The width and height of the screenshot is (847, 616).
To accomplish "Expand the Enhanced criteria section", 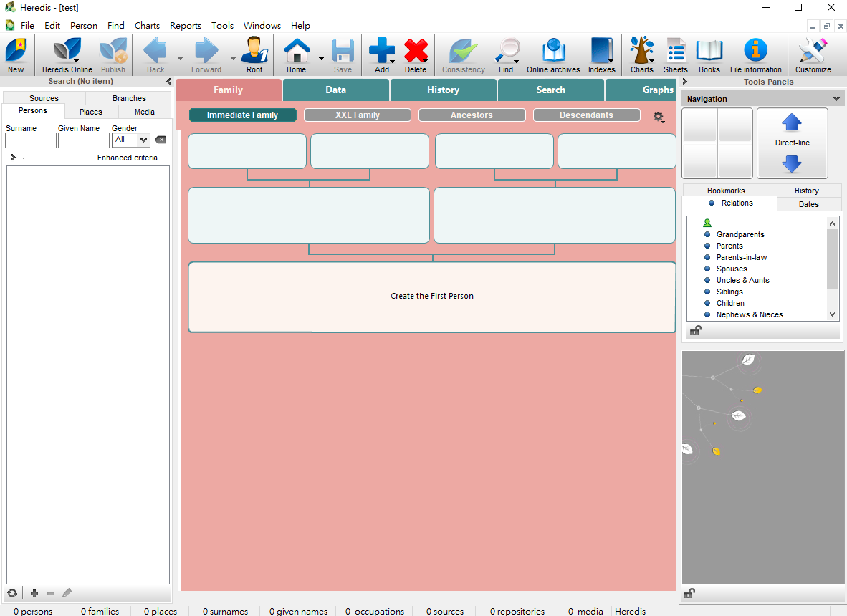I will tap(13, 158).
